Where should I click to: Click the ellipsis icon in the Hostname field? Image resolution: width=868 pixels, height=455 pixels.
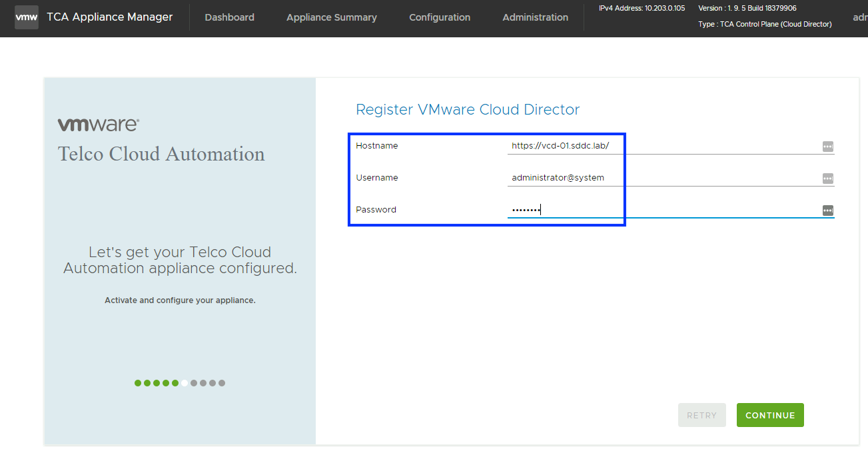click(x=827, y=147)
